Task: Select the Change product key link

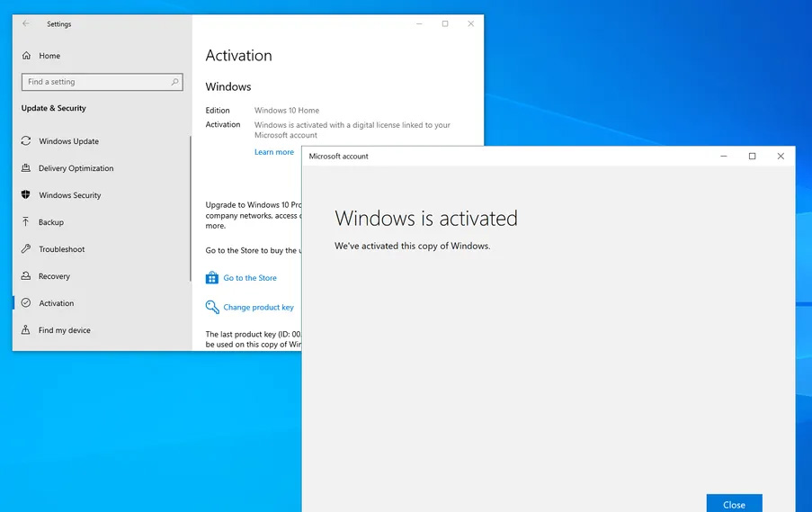Action: tap(258, 307)
